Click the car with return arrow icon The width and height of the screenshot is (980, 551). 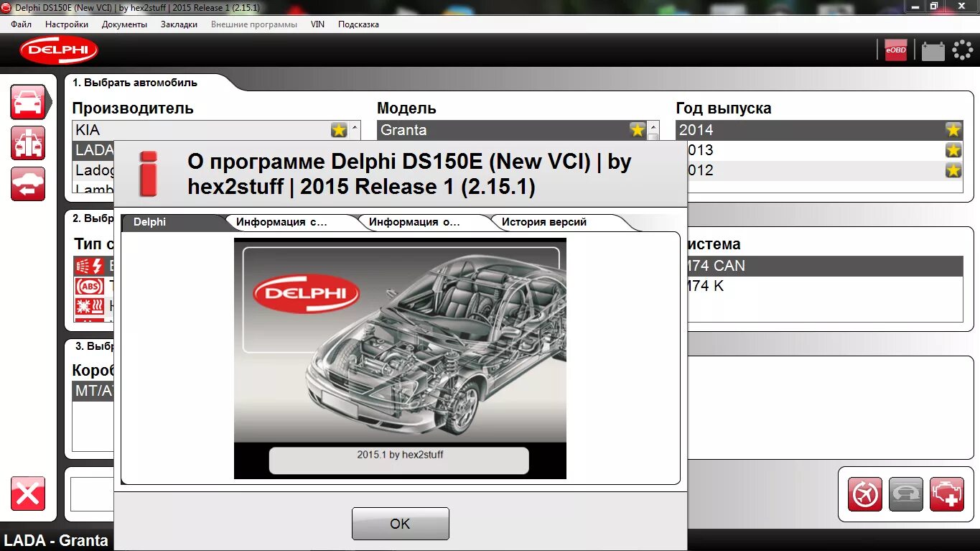pyautogui.click(x=28, y=184)
